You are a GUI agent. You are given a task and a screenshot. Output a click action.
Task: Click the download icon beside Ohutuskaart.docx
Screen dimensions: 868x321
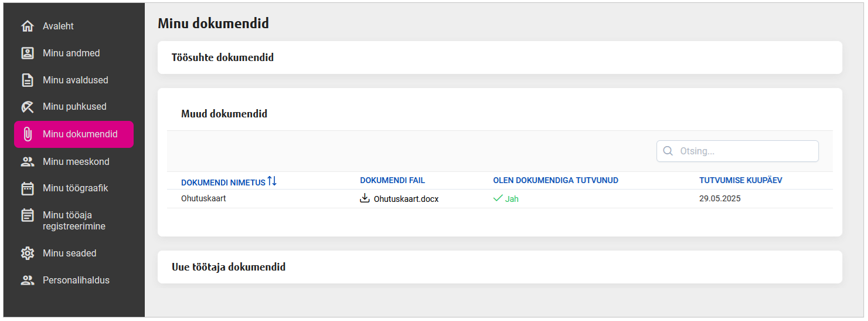(365, 198)
